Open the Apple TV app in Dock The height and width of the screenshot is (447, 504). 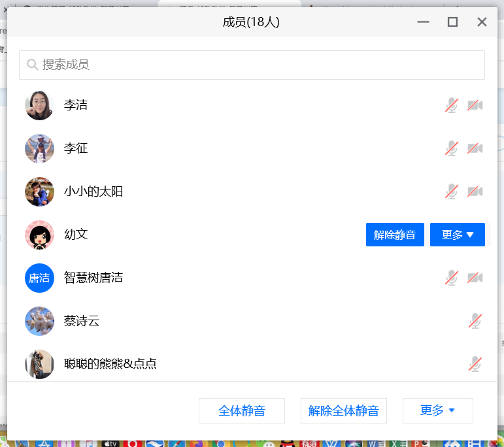point(109,443)
